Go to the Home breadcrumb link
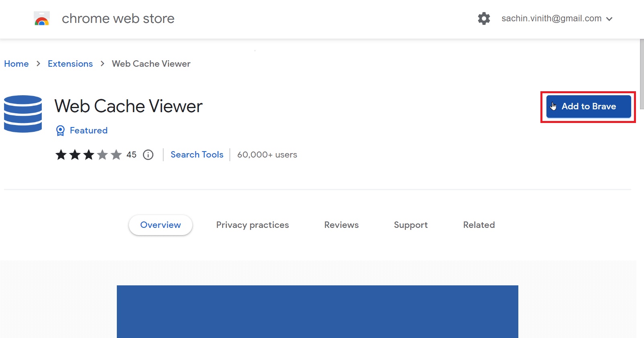Screen dimensions: 644x338 16,64
